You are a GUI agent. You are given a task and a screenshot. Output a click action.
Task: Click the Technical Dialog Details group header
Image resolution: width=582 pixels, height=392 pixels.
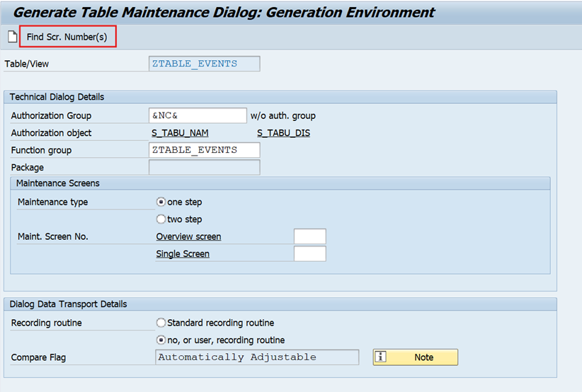[57, 97]
